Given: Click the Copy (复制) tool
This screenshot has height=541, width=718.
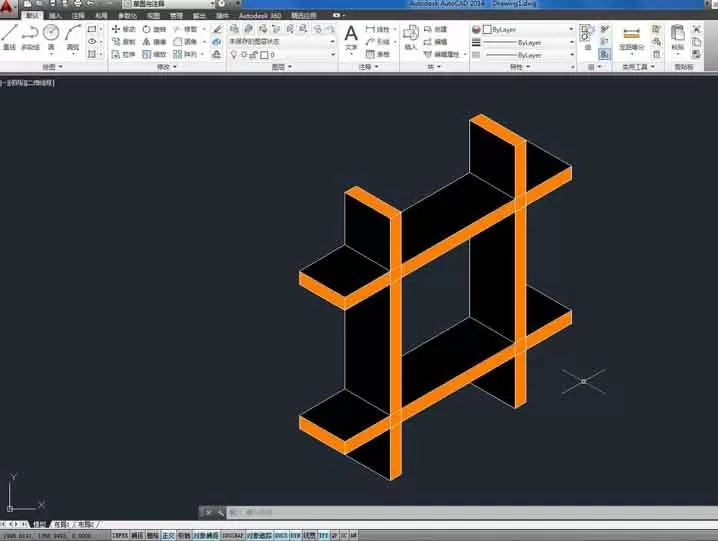Looking at the screenshot, I should [124, 42].
